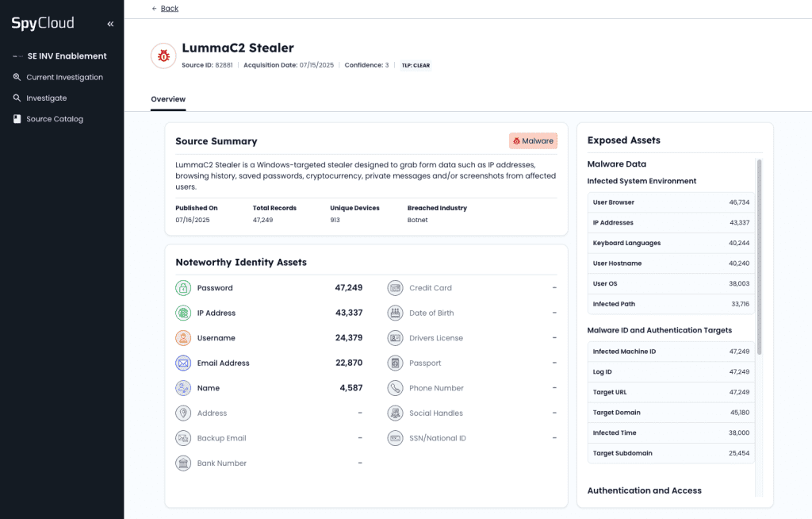Viewport: 812px width, 519px height.
Task: Click the Breached Industry value Botnet
Action: tap(417, 220)
